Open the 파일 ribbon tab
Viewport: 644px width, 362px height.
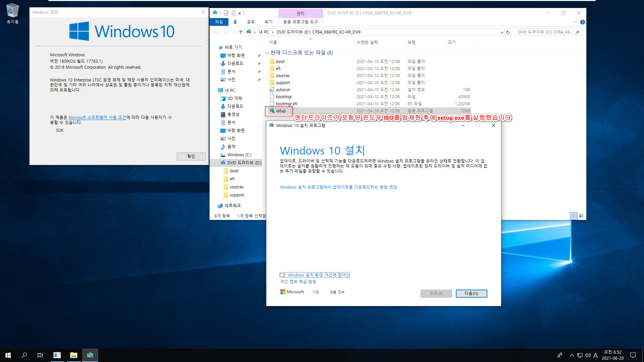click(x=219, y=22)
